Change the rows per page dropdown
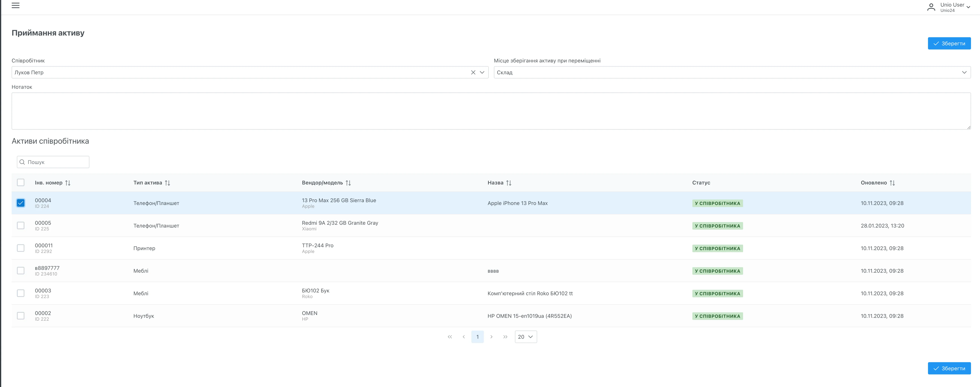This screenshot has width=980, height=387. pos(526,337)
